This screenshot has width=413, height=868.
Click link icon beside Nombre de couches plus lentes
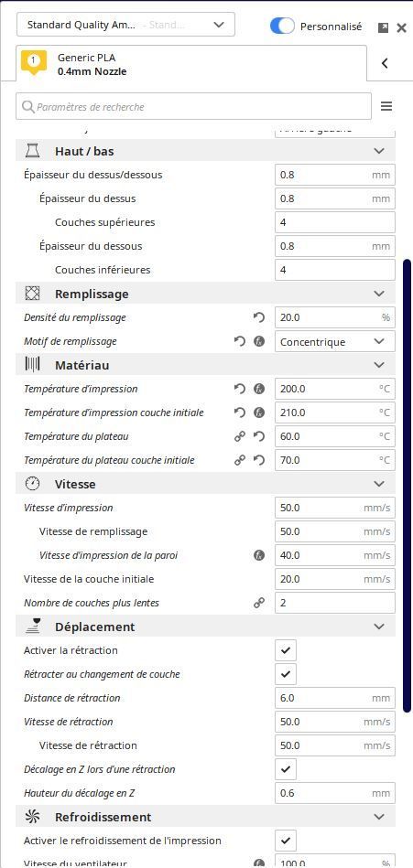coord(259,603)
